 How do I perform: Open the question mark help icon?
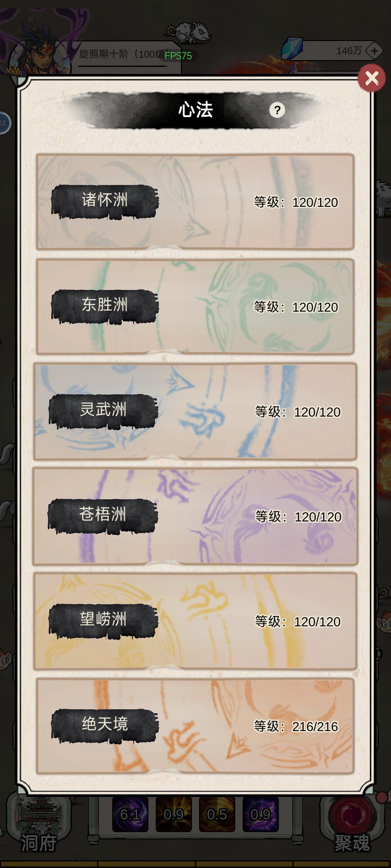(x=277, y=110)
